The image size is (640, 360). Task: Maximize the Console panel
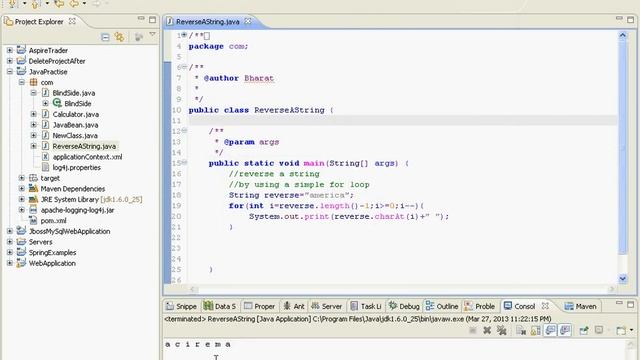pos(631,304)
